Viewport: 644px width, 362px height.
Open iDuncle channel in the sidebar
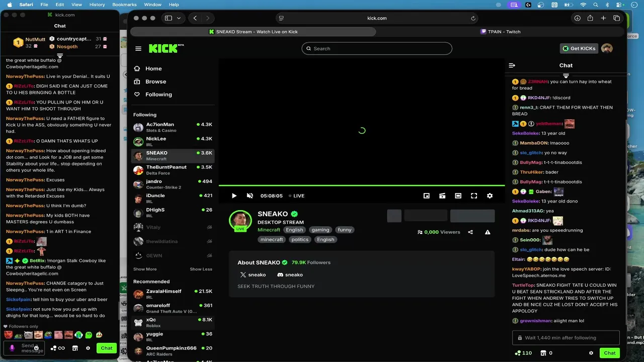point(173,198)
